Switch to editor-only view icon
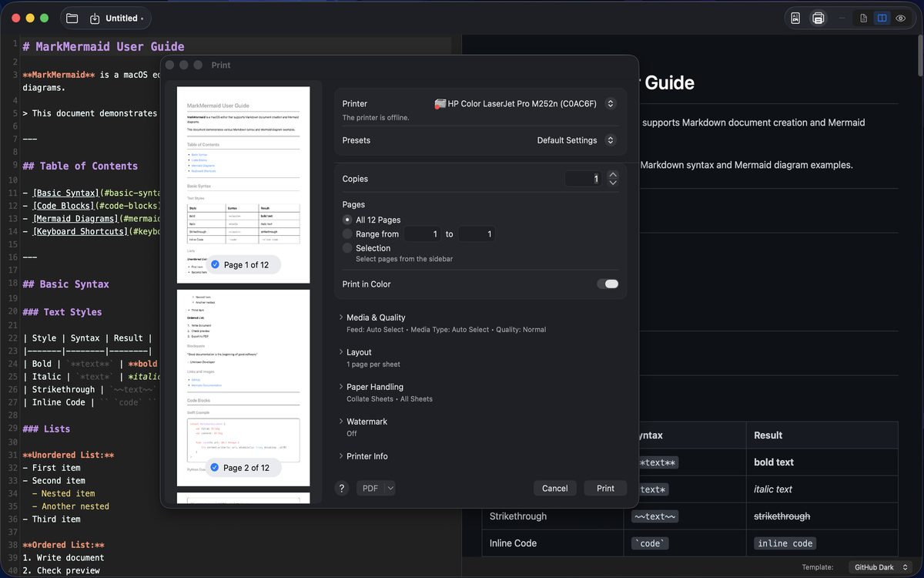This screenshot has width=924, height=578. [x=864, y=18]
